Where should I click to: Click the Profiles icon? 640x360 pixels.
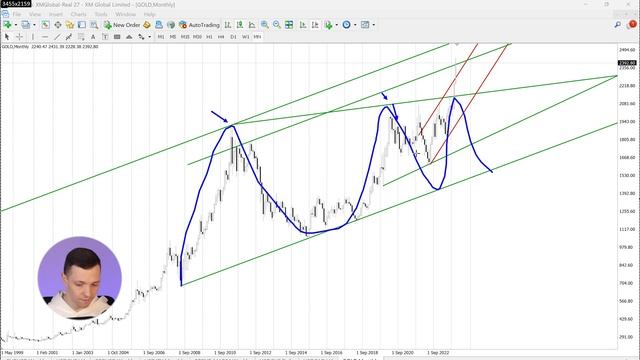coord(25,25)
